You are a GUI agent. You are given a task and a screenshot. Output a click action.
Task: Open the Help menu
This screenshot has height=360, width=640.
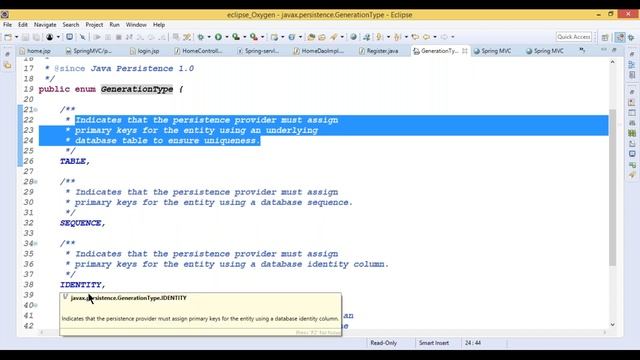point(159,24)
